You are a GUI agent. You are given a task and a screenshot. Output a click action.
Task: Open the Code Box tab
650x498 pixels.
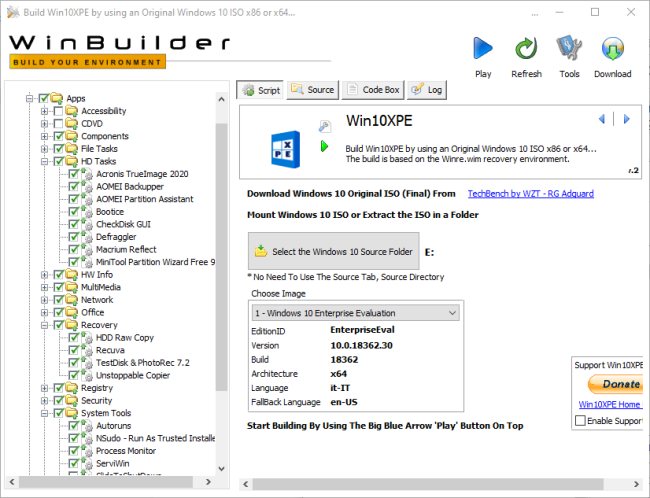click(373, 90)
